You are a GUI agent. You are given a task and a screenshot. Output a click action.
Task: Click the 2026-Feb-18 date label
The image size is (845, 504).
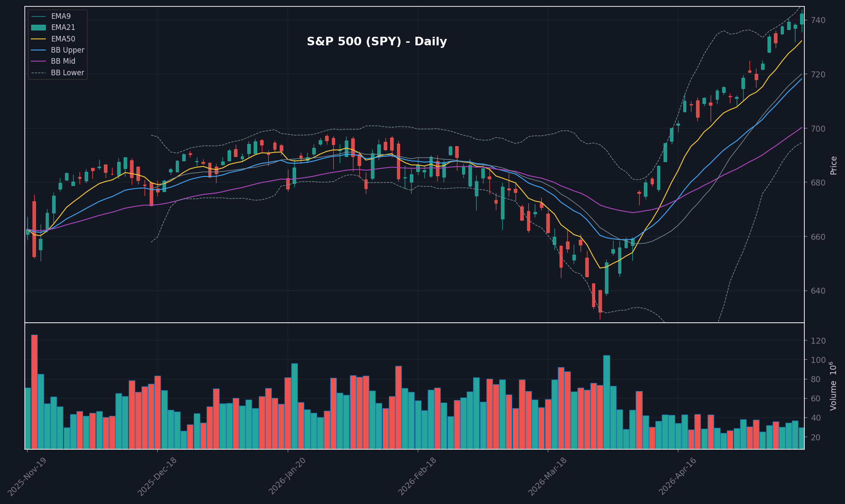coord(417,477)
